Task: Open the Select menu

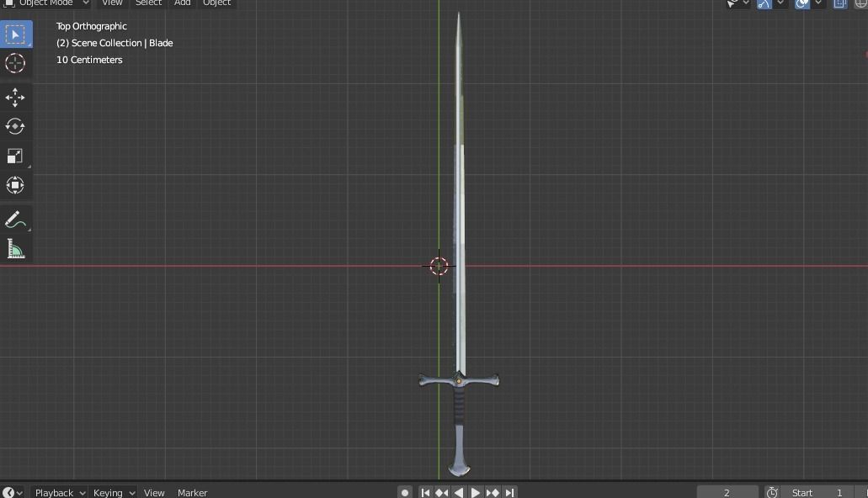Action: [148, 3]
